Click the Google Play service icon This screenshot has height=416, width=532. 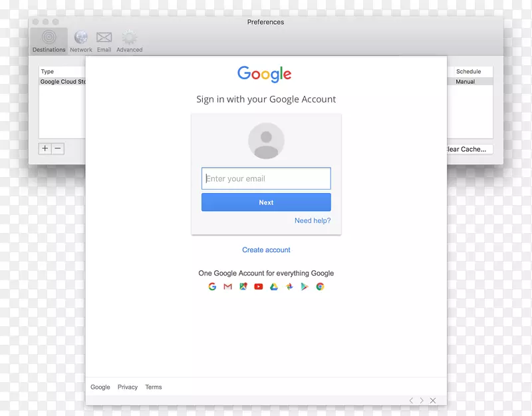click(305, 287)
